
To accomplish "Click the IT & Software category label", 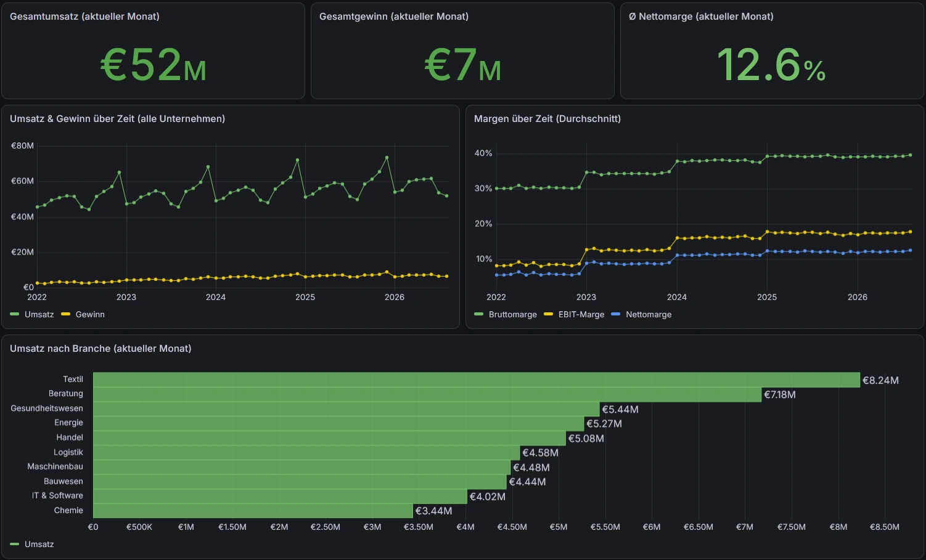I will point(57,495).
